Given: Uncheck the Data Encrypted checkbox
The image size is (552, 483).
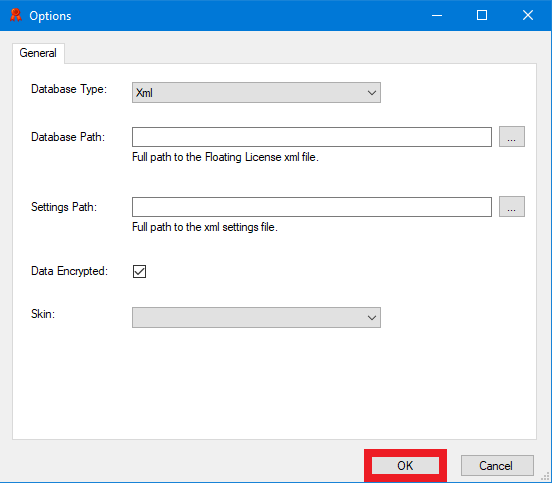Looking at the screenshot, I should tap(139, 271).
